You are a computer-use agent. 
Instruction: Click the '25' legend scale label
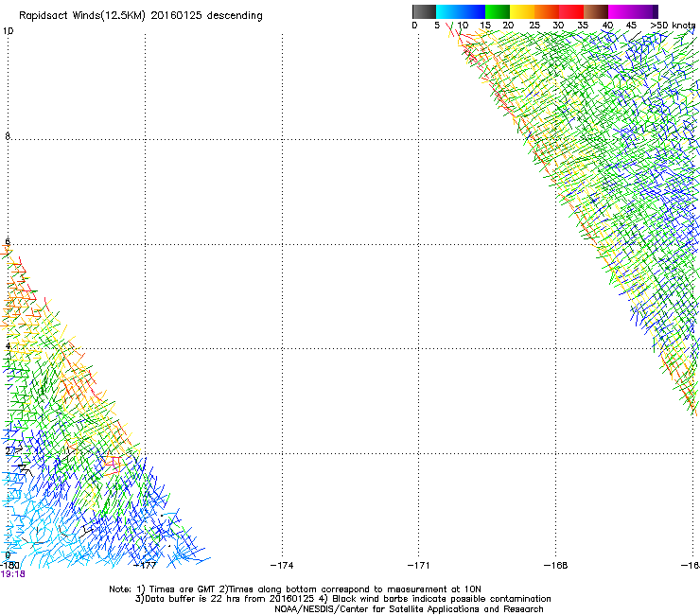[534, 26]
